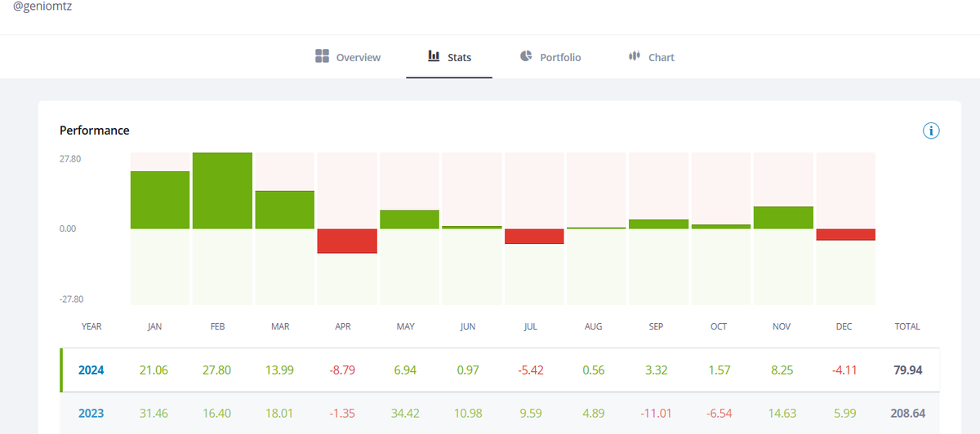
Task: Open the Overview tab
Action: pyautogui.click(x=348, y=57)
